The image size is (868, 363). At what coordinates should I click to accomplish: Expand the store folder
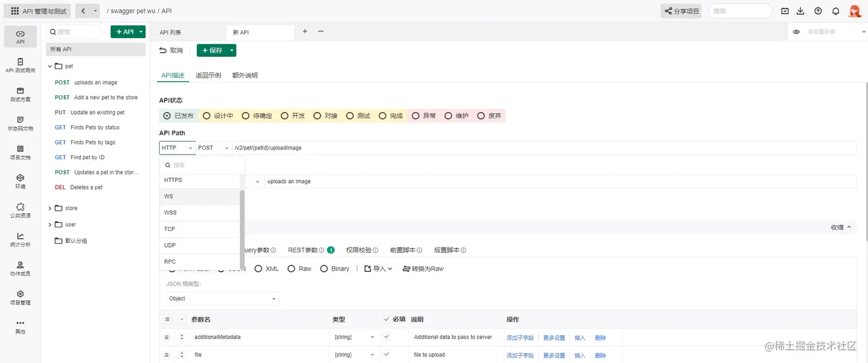point(50,208)
